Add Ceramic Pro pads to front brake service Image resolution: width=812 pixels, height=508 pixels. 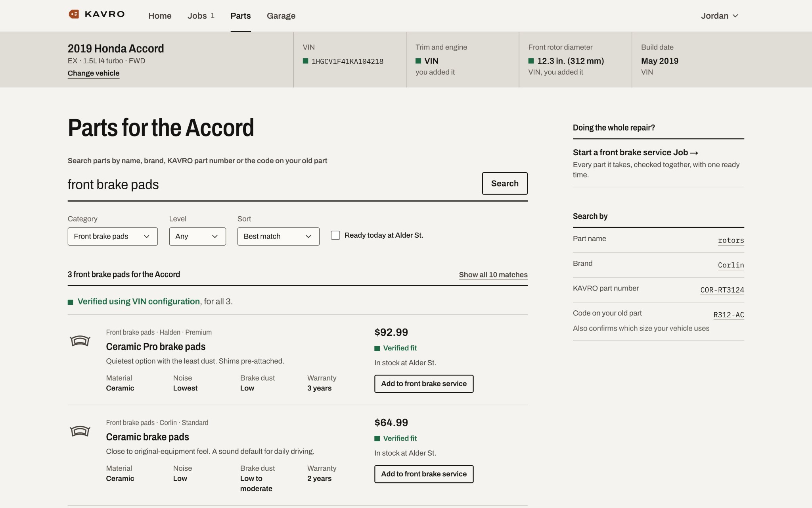[424, 384]
